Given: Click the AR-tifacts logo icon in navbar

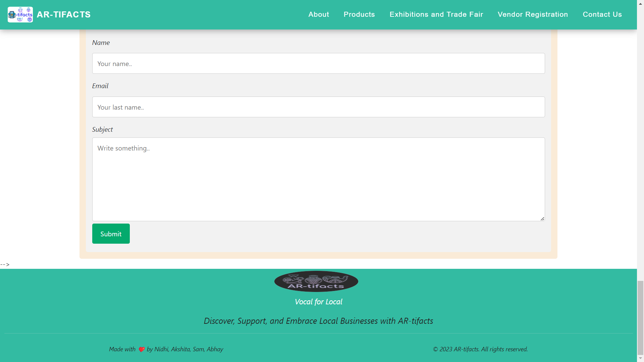Looking at the screenshot, I should point(20,14).
